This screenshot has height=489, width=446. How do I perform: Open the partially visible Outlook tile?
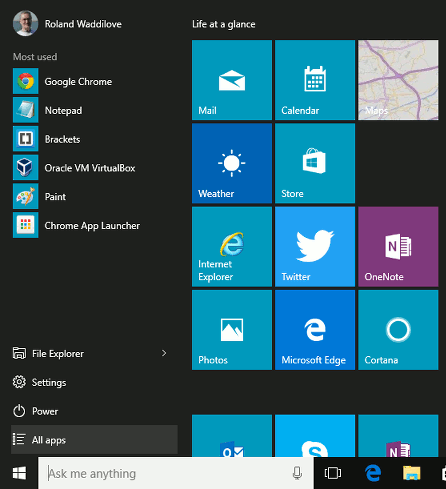tap(232, 436)
